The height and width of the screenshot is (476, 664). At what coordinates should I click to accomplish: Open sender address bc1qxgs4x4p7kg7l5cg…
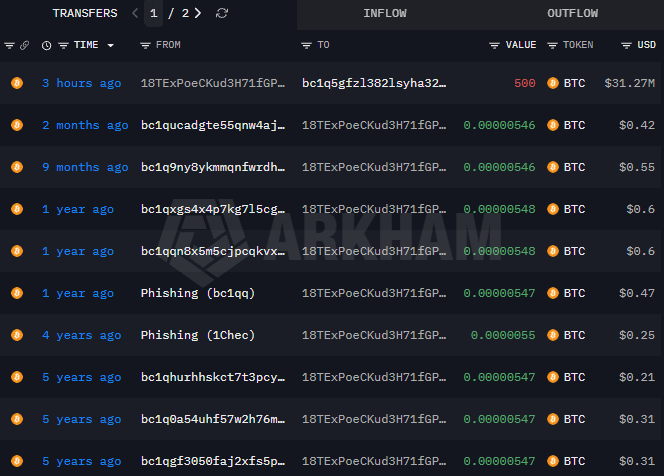[213, 209]
